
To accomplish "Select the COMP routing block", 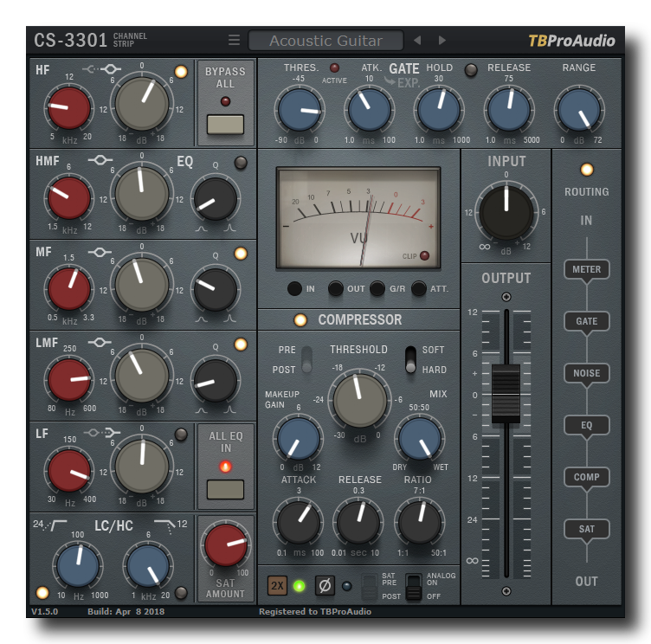I will [x=586, y=477].
